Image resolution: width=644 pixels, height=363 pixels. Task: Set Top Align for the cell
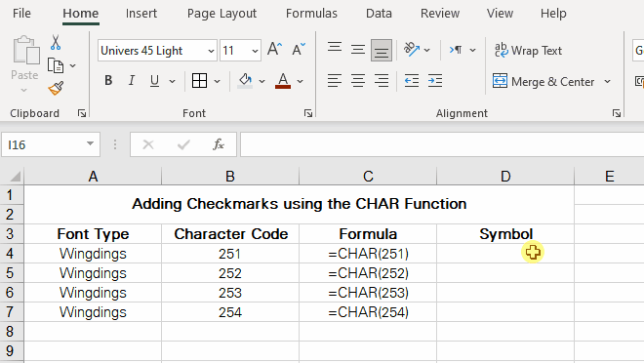(335, 49)
